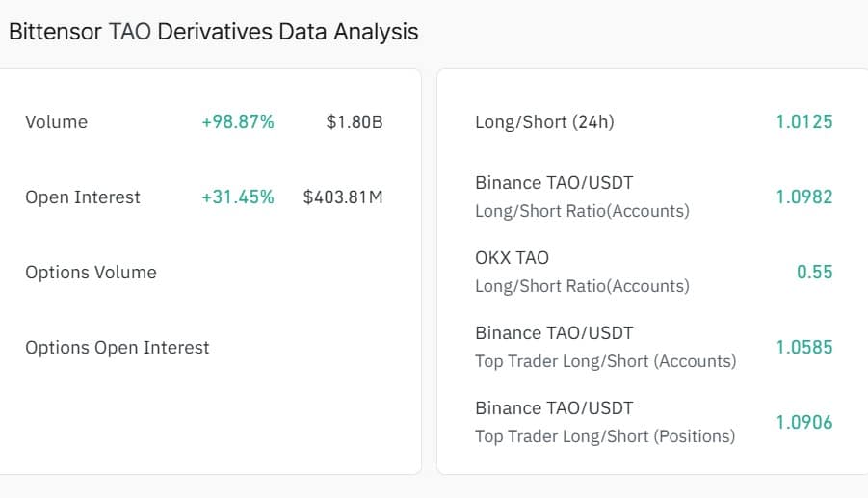Click the +98.87% volume change value
This screenshot has height=498, width=868.
click(237, 122)
